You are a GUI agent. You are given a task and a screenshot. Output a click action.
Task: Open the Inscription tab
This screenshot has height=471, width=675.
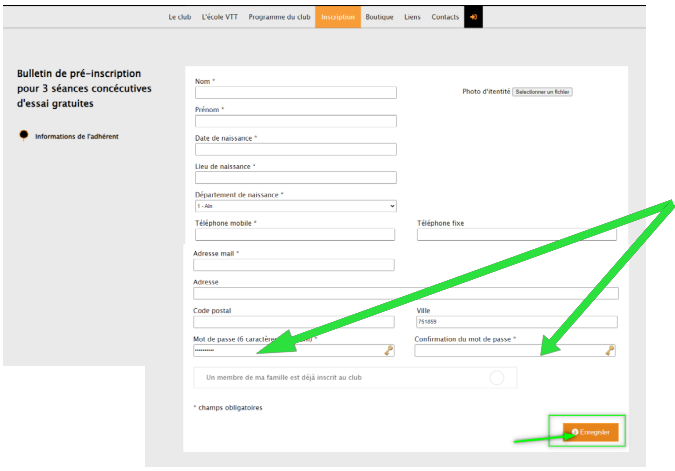pos(338,17)
